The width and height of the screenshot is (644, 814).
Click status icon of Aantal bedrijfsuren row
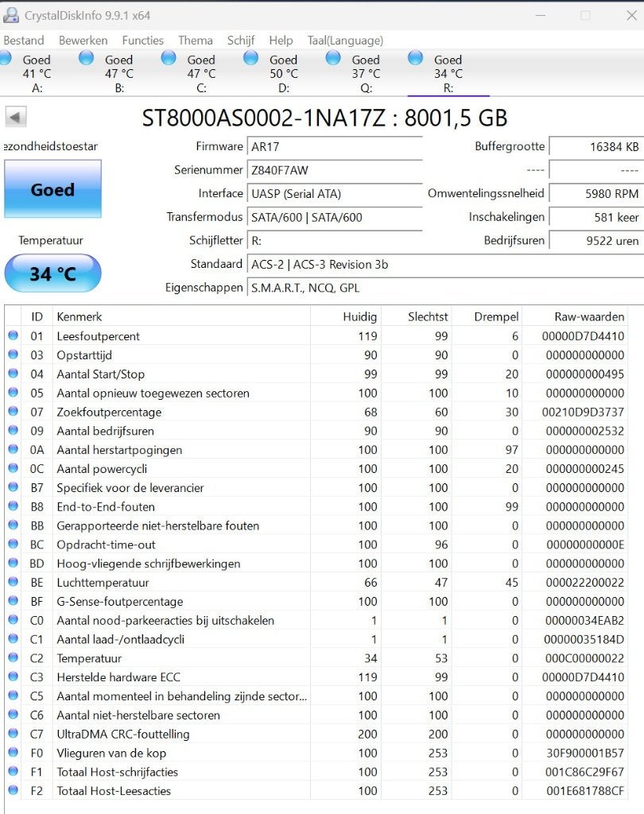(13, 430)
